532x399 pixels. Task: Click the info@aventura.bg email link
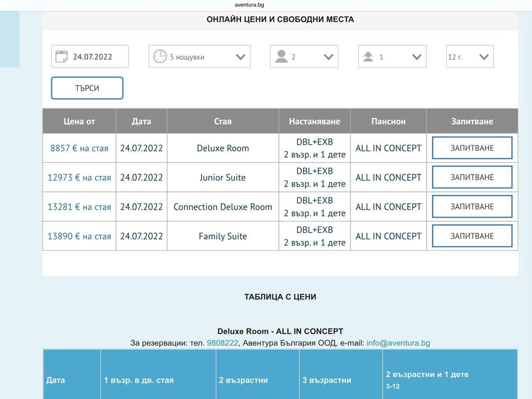[398, 343]
